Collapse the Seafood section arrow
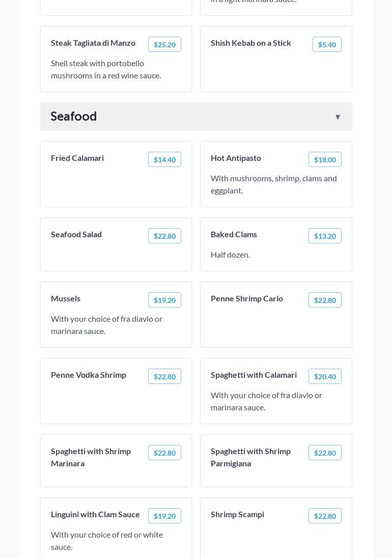 point(338,117)
